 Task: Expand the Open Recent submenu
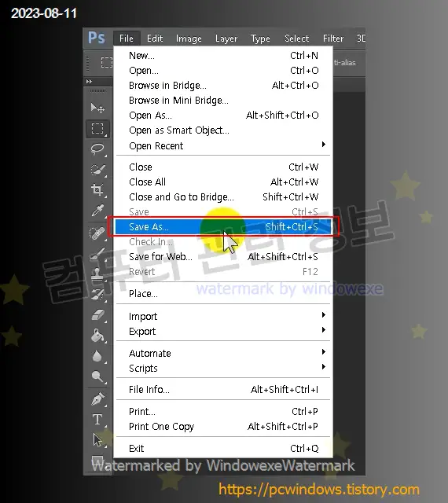click(223, 145)
